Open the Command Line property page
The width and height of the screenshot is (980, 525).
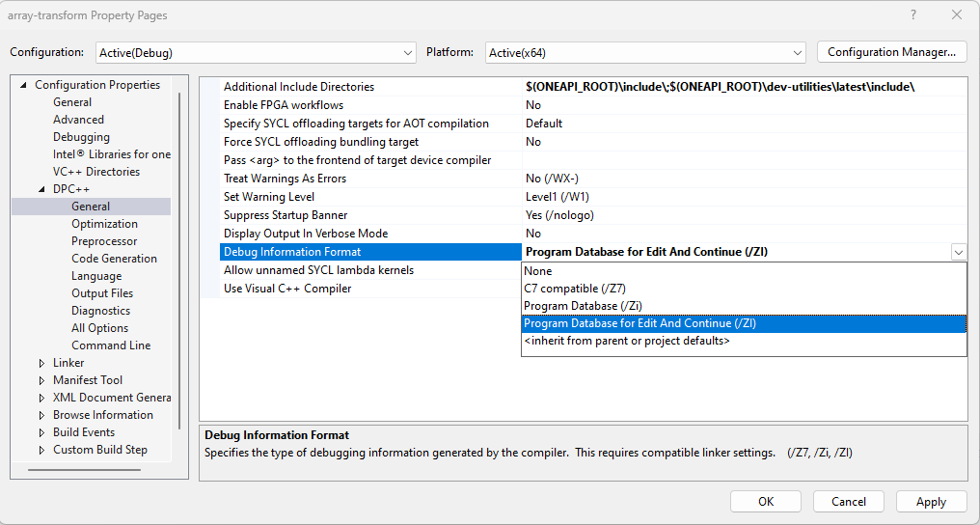111,345
